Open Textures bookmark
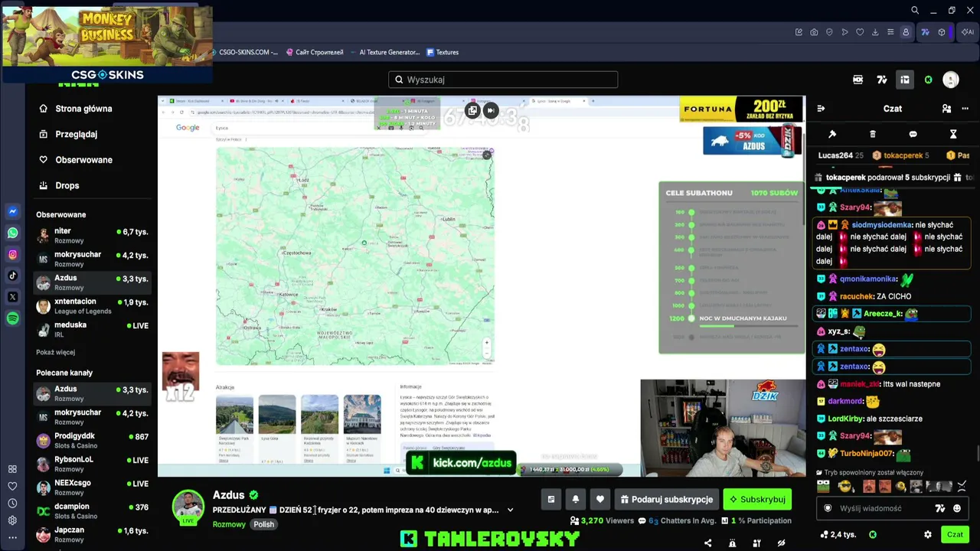Viewport: 980px width, 551px height. 442,52
